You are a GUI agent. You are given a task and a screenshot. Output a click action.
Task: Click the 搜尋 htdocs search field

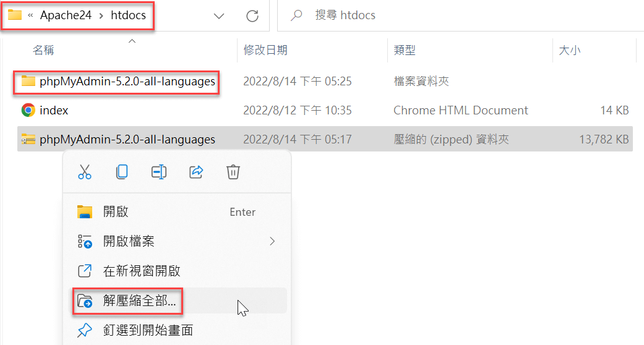point(460,15)
